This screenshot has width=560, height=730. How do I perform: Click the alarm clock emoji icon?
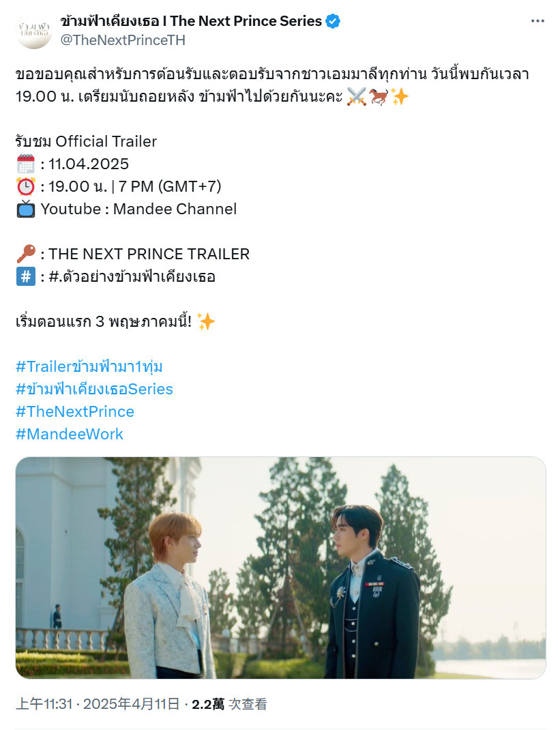point(26,186)
